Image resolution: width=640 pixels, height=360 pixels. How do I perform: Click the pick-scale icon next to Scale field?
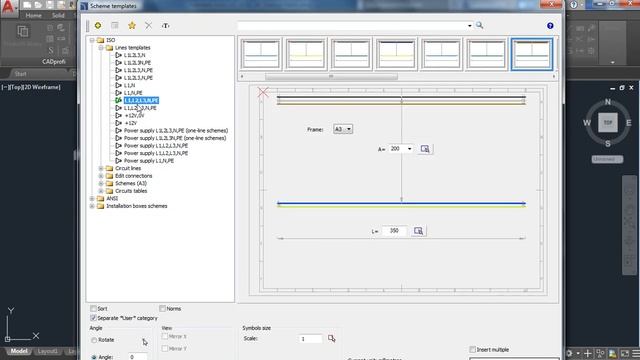[x=331, y=338]
